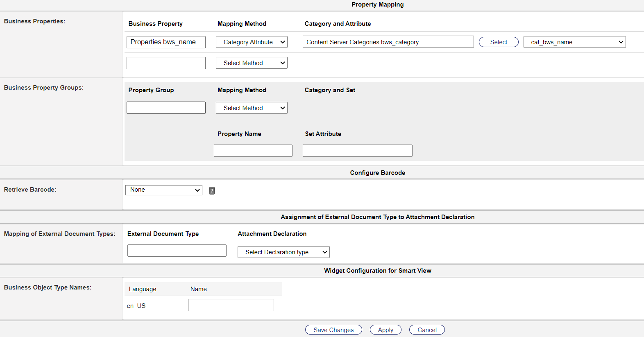
Task: Focus the Set Attribute input field
Action: click(x=357, y=151)
